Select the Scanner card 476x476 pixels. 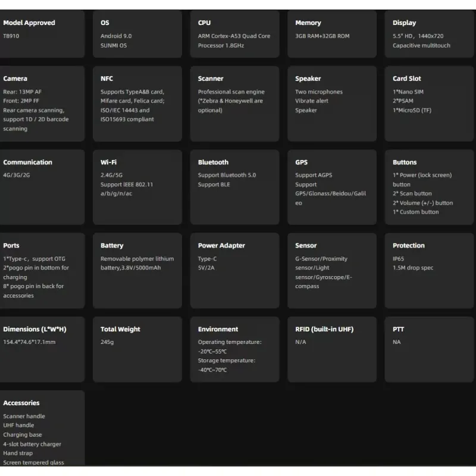(234, 104)
